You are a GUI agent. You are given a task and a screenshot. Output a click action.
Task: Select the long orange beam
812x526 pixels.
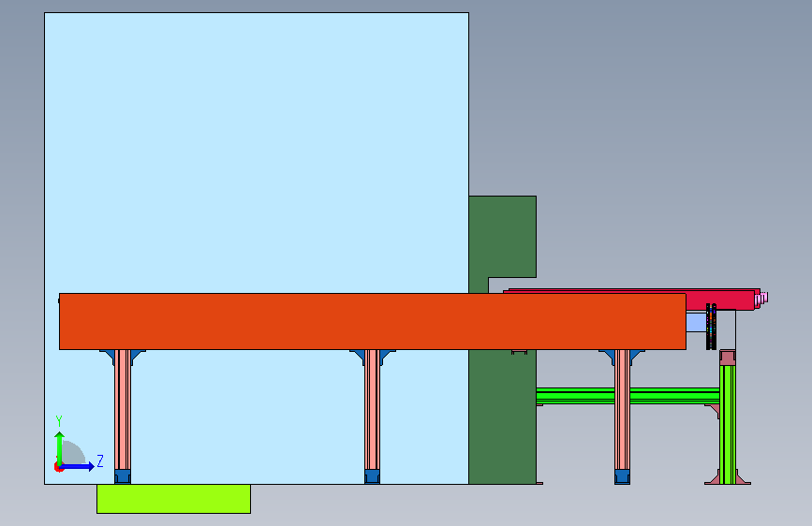pos(373,322)
